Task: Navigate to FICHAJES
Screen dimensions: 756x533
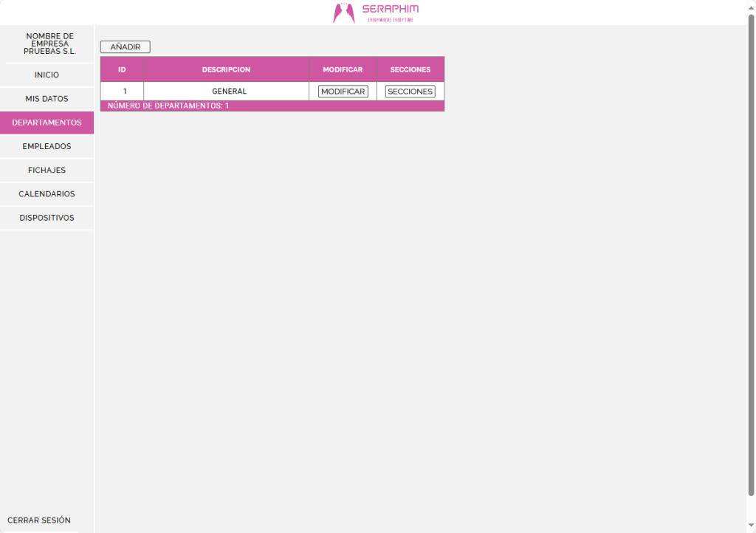Action: [47, 171]
